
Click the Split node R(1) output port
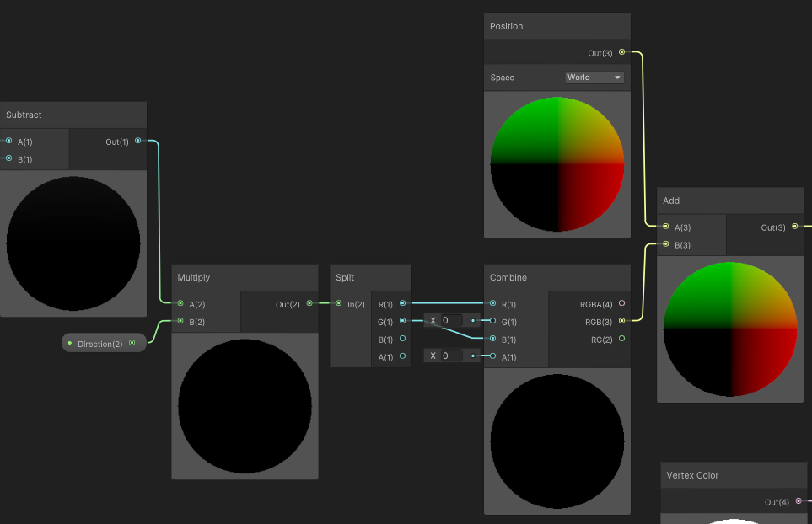point(402,303)
